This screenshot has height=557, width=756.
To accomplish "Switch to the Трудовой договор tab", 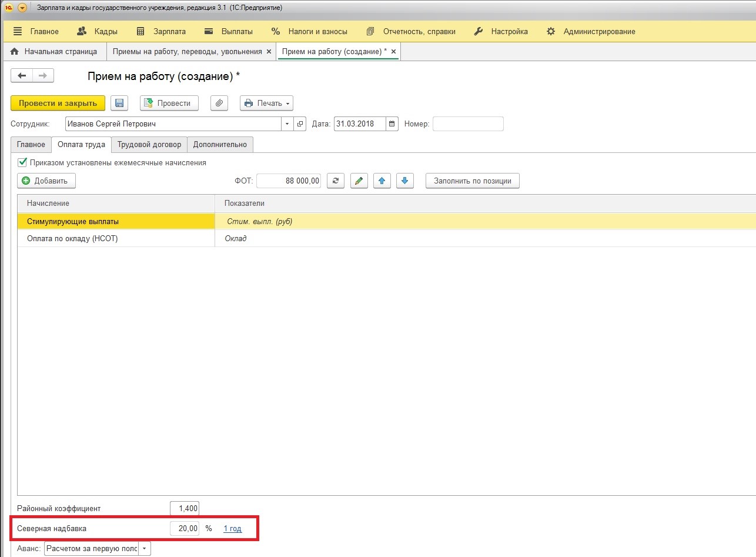I will click(x=149, y=145).
